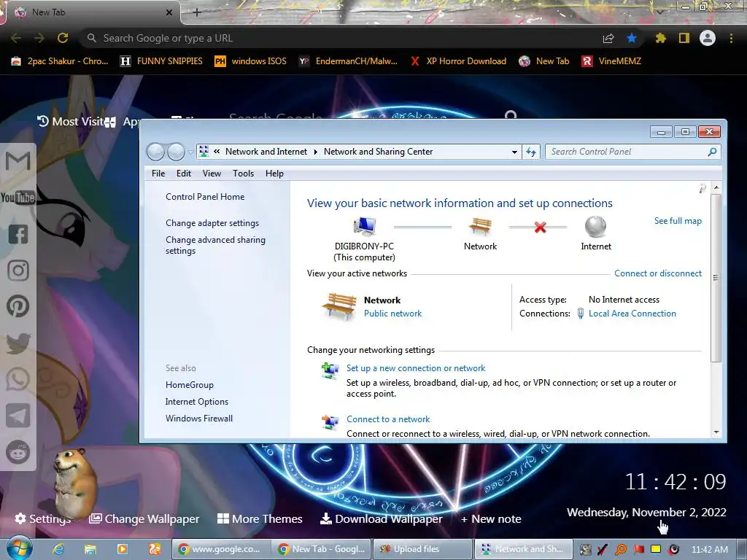Viewport: 747px width, 560px height.
Task: Open Chrome three-dot menu
Action: coord(731,38)
